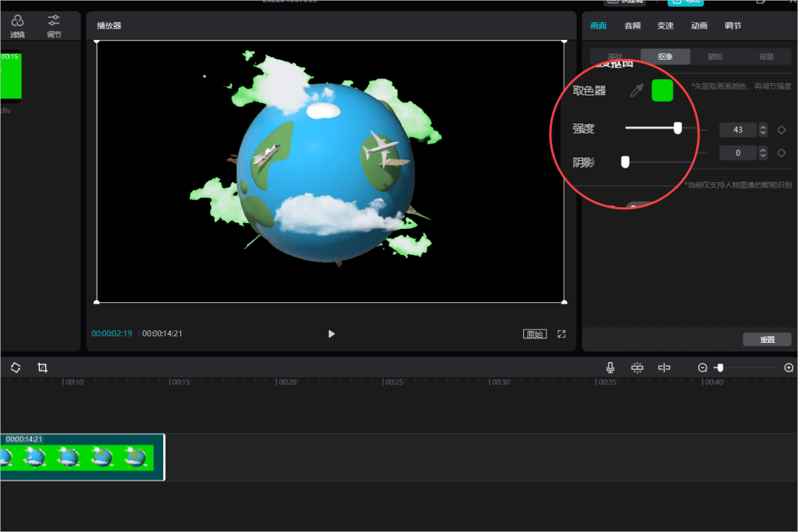Viewport: 798px width, 532px height.
Task: Click the split align icon in timeline toolbar
Action: (x=664, y=367)
